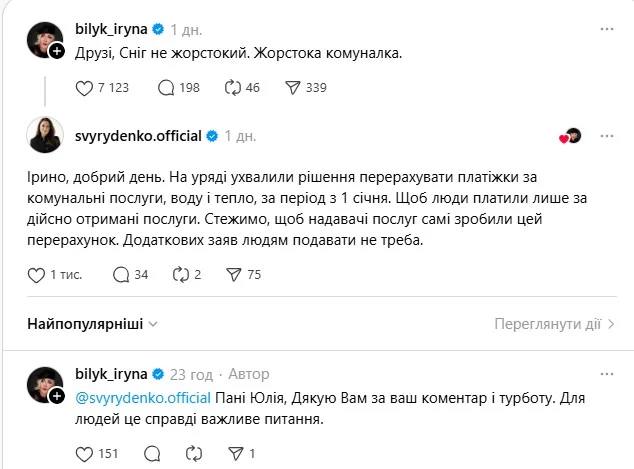Repost the svyrydenko.official post
The image size is (634, 469).
pyautogui.click(x=181, y=275)
